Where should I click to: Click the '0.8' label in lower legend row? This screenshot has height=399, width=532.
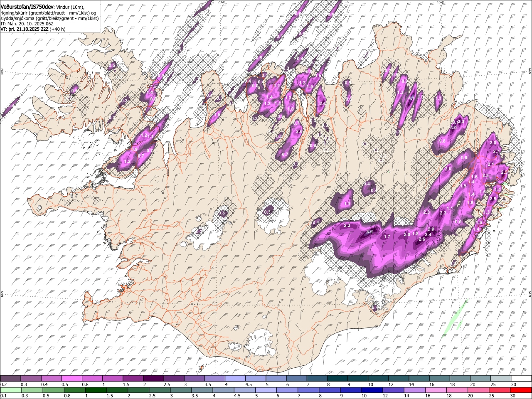tap(67, 396)
